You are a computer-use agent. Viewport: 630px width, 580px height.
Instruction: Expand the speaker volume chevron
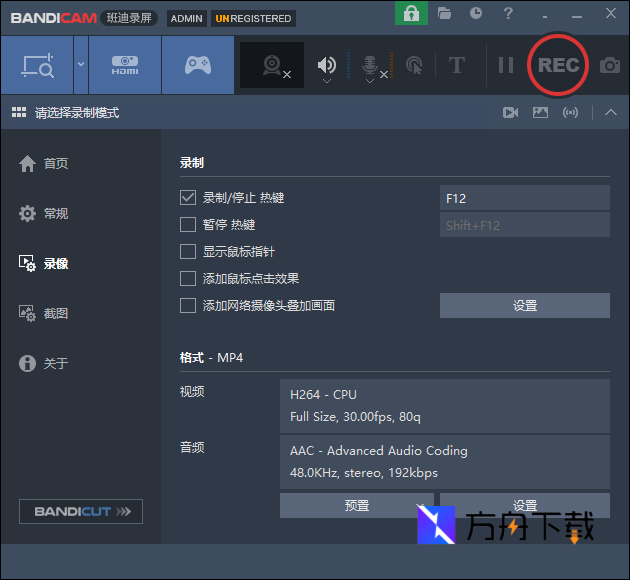[x=327, y=81]
